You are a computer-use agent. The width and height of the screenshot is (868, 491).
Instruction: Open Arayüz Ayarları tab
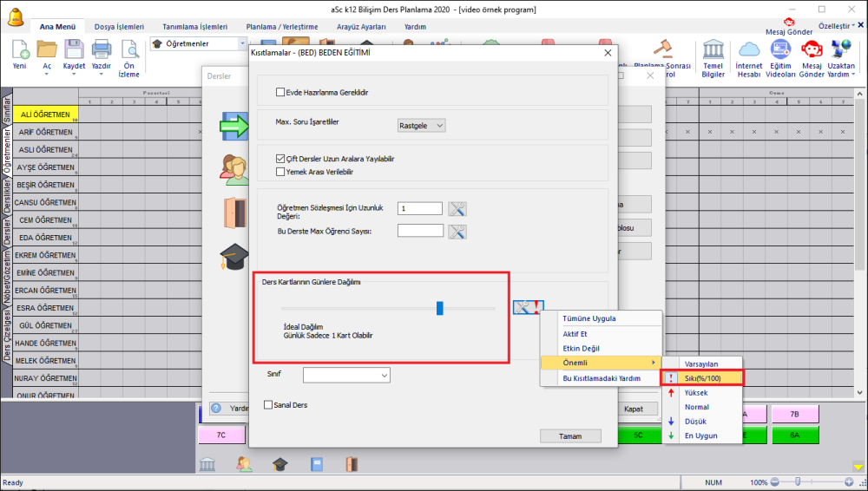coord(361,27)
